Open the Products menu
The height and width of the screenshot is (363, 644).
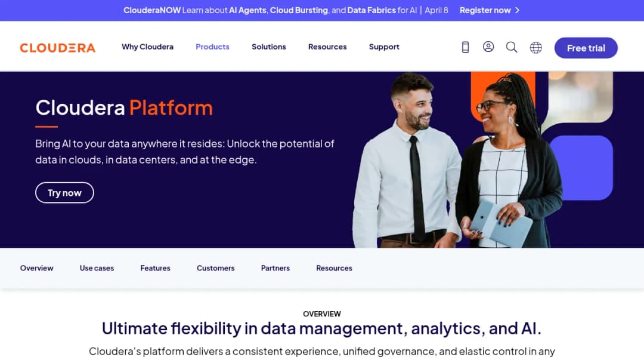tap(212, 47)
